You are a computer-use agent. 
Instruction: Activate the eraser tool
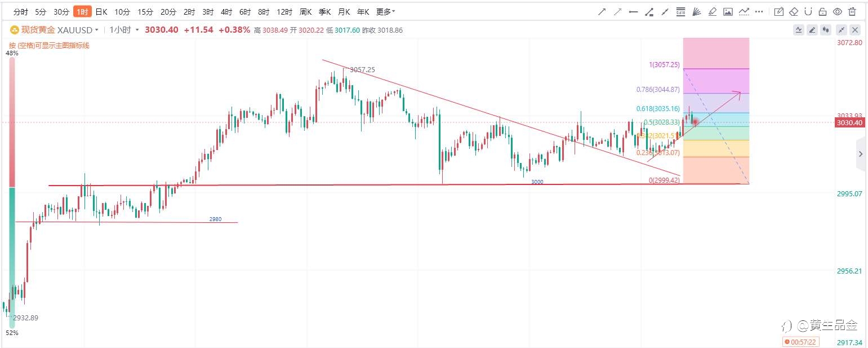794,11
